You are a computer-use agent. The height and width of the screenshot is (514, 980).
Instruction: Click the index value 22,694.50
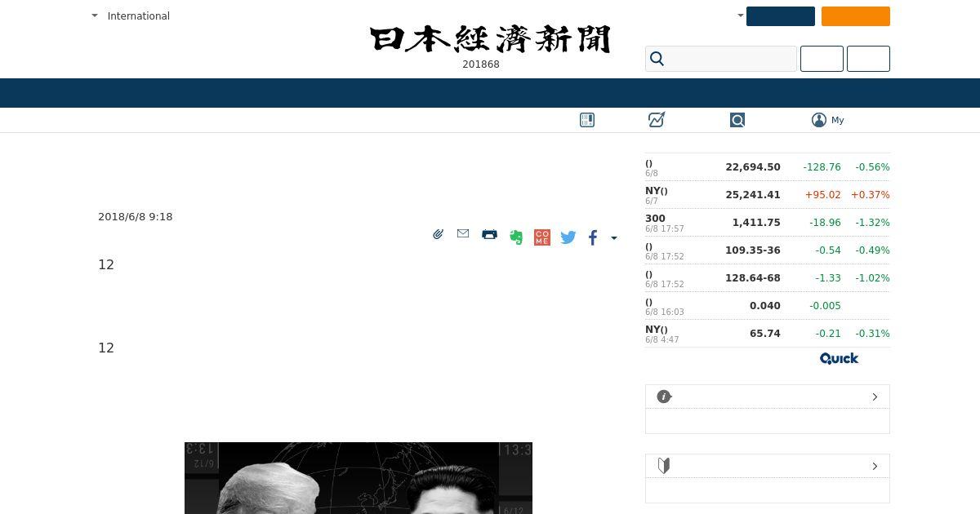tap(753, 167)
